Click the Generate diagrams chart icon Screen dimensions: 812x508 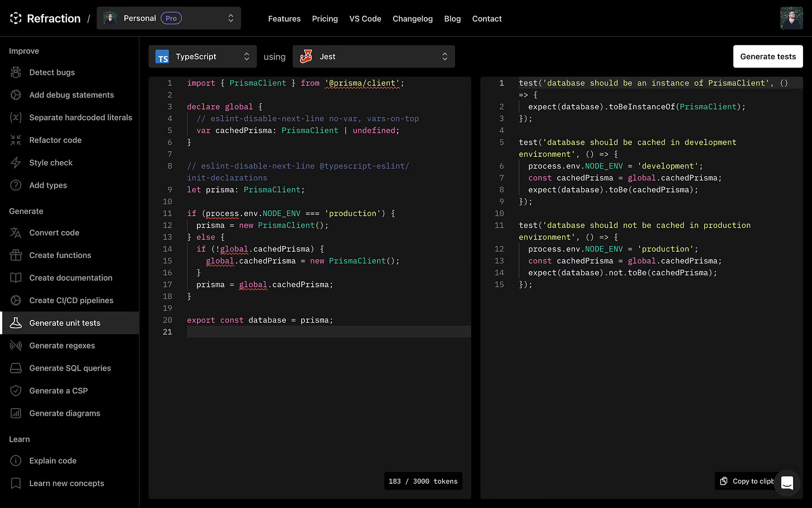coord(16,413)
